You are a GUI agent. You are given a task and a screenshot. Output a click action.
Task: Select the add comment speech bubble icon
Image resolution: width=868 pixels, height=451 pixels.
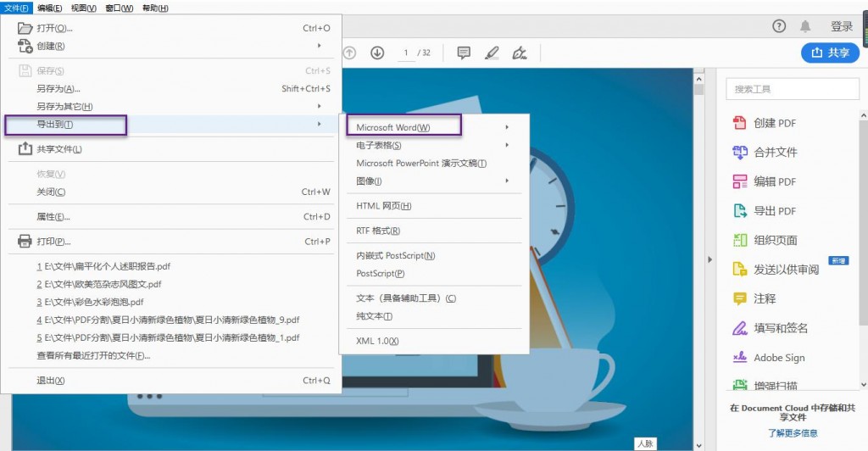point(464,53)
